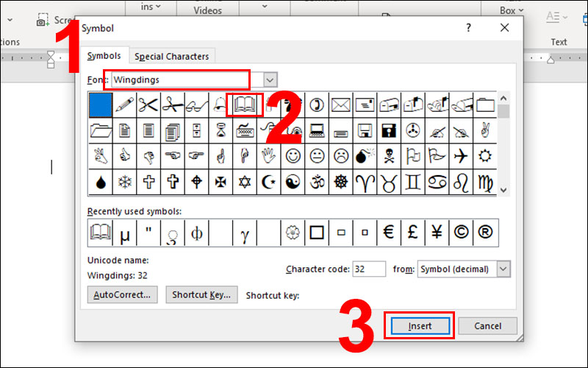Choose the airplane symbol

pyautogui.click(x=461, y=156)
